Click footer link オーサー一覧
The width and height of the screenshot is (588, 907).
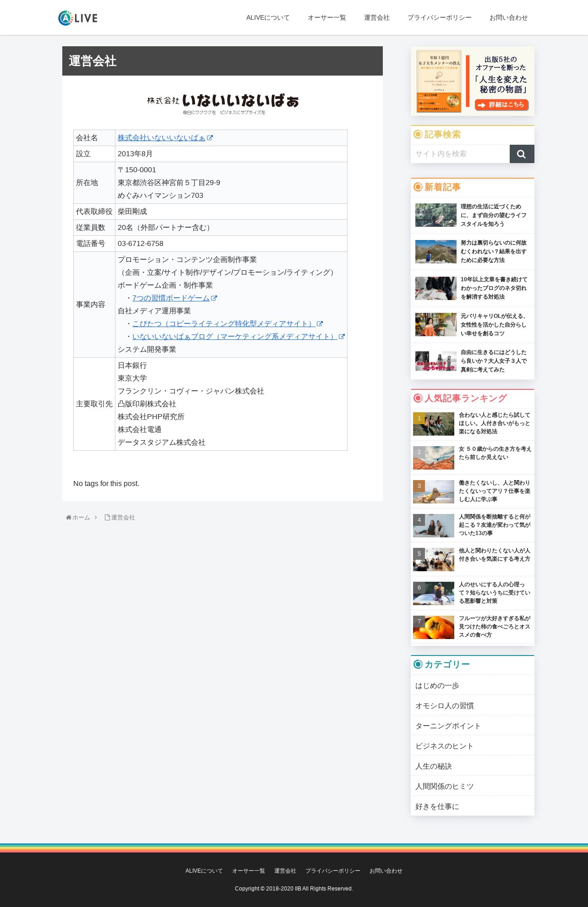point(249,871)
